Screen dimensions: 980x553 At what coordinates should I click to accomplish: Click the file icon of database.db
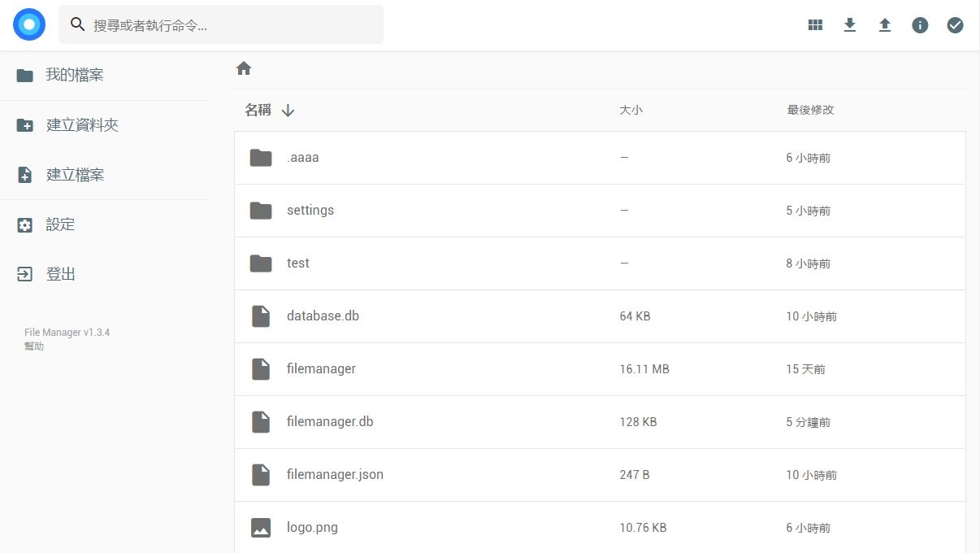pos(261,316)
